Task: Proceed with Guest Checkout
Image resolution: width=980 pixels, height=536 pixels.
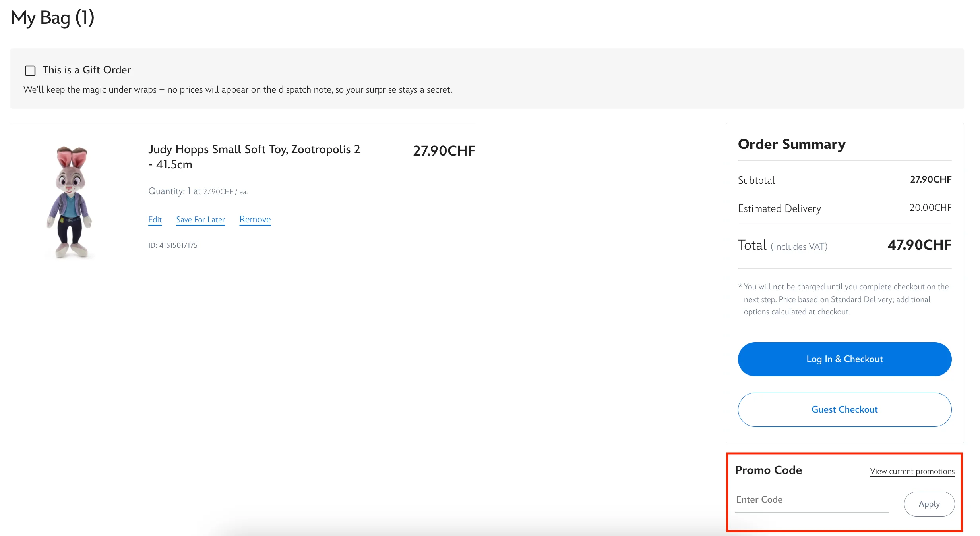Action: [x=844, y=409]
